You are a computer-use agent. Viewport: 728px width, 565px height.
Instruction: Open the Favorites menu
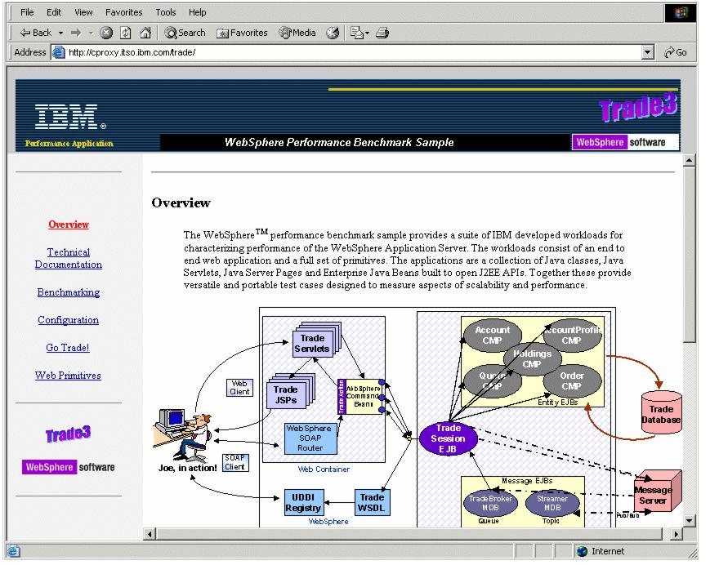pos(123,12)
